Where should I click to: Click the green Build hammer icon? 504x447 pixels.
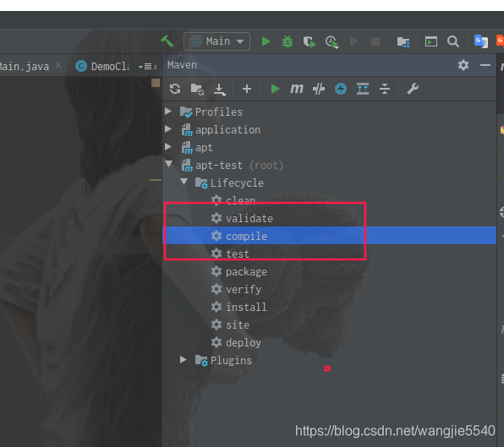167,41
